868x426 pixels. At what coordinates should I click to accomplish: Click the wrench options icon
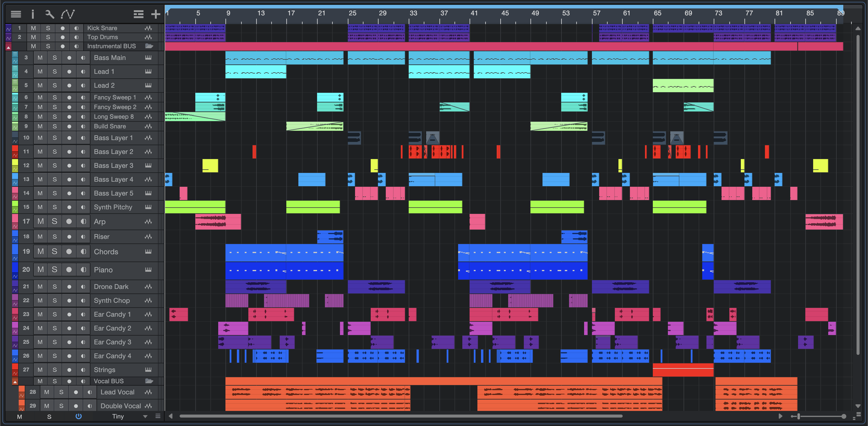[x=49, y=14]
